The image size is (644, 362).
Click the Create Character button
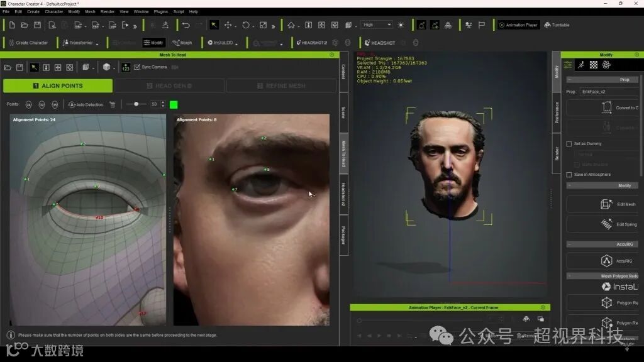(x=28, y=43)
